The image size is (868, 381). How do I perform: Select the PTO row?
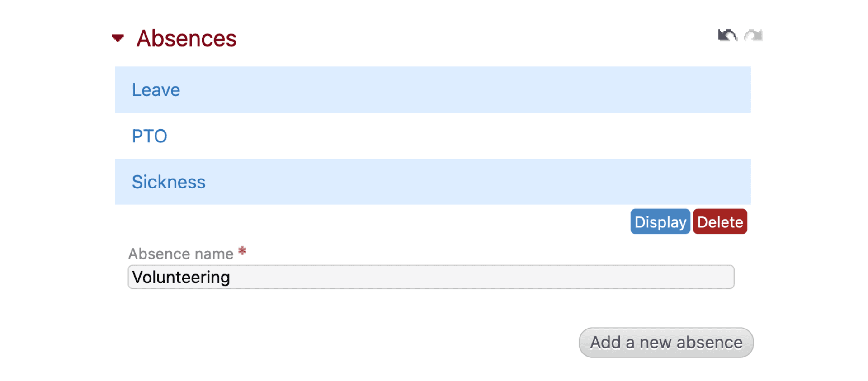tap(150, 136)
